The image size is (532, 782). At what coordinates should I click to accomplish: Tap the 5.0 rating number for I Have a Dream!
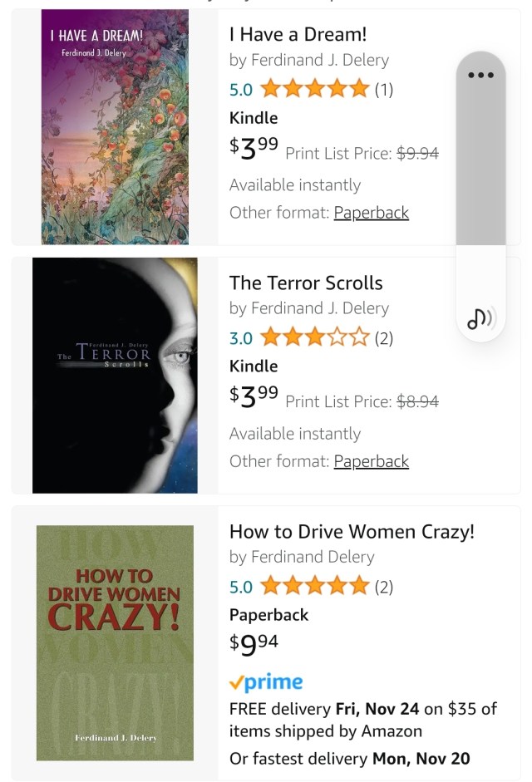(x=241, y=89)
